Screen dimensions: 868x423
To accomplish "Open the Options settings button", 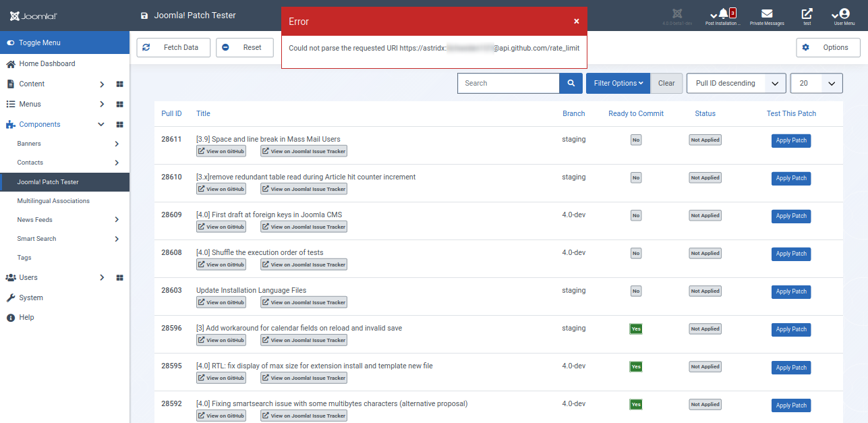I will coord(828,48).
